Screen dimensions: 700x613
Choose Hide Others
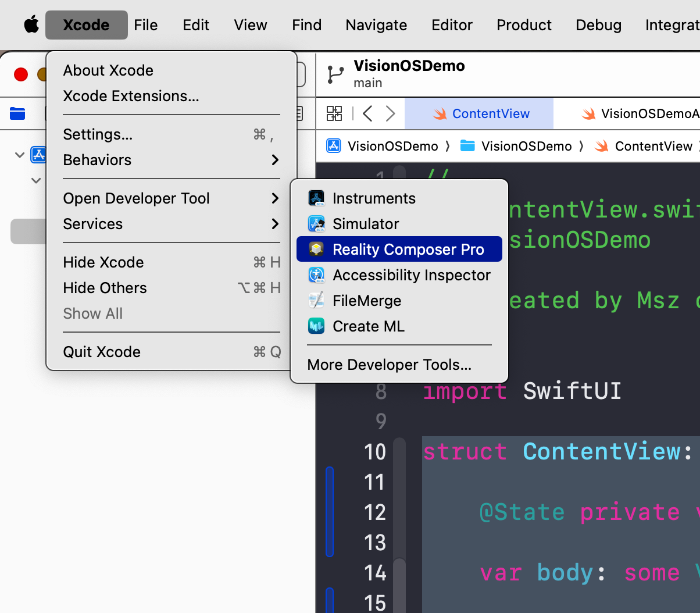pyautogui.click(x=172, y=288)
